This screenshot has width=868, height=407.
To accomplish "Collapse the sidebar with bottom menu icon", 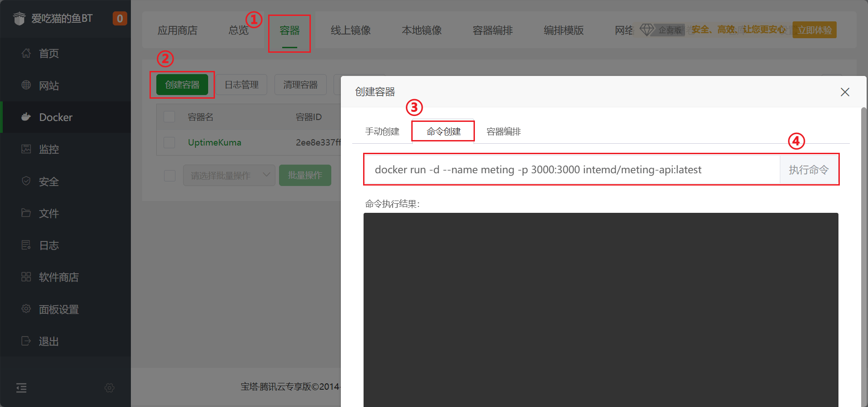I will (x=21, y=388).
